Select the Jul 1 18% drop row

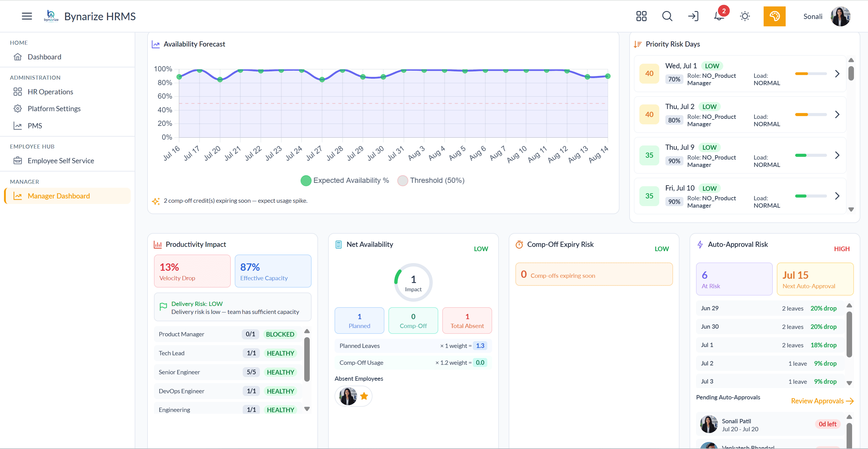[770, 345]
